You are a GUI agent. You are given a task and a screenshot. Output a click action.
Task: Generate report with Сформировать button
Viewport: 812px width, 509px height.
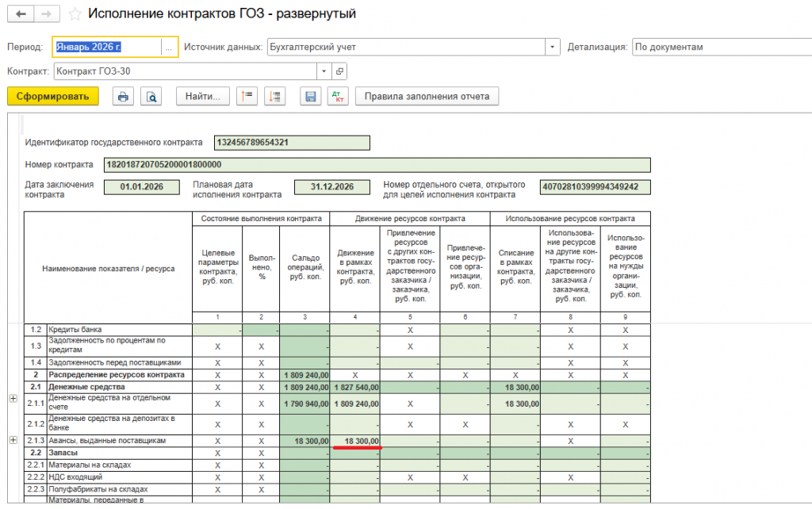click(x=53, y=96)
